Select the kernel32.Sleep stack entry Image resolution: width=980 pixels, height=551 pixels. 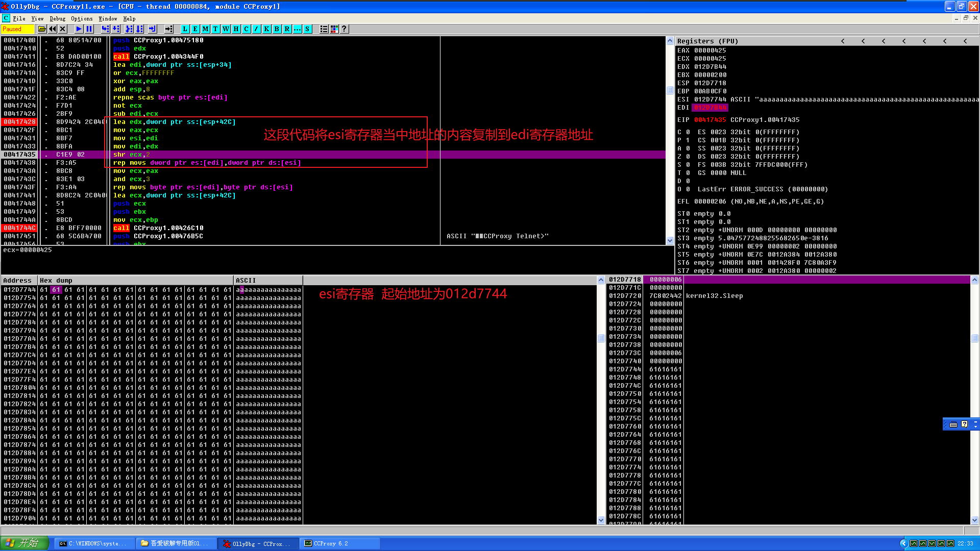tap(714, 296)
